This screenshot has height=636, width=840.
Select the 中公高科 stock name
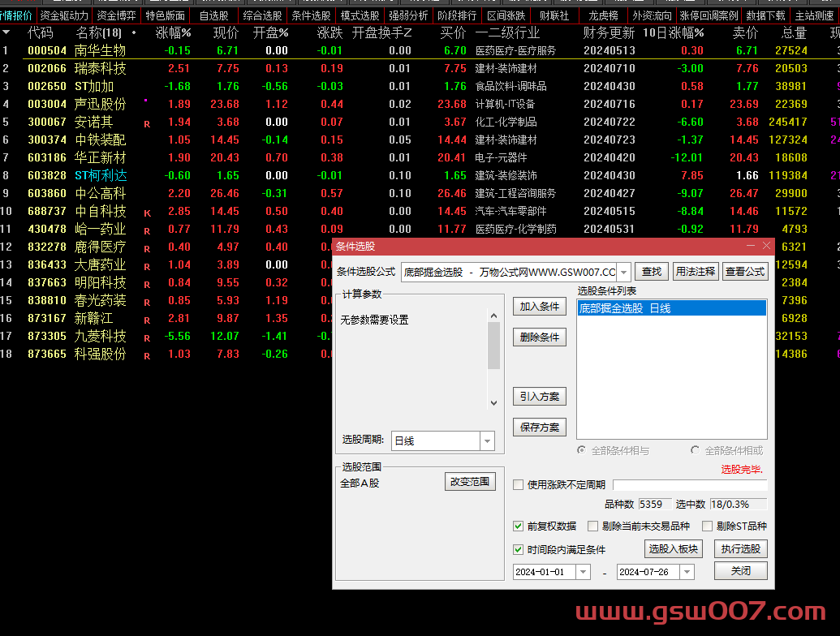(100, 193)
